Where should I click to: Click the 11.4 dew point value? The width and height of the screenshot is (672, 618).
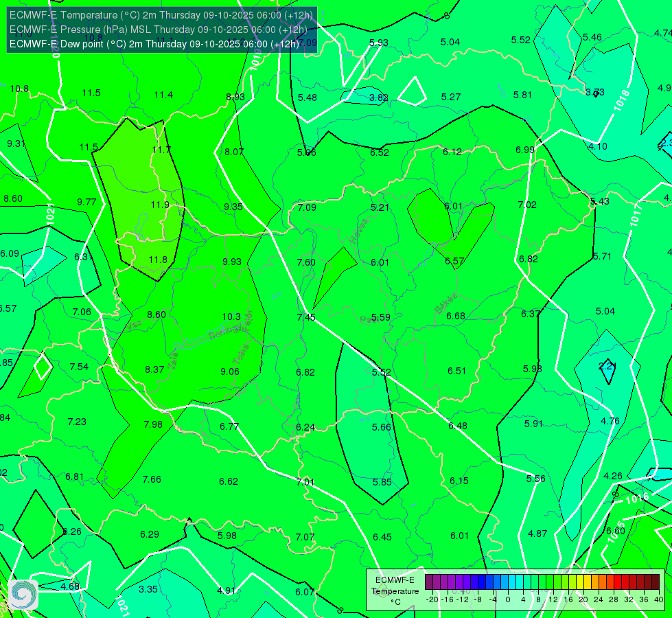point(164,95)
